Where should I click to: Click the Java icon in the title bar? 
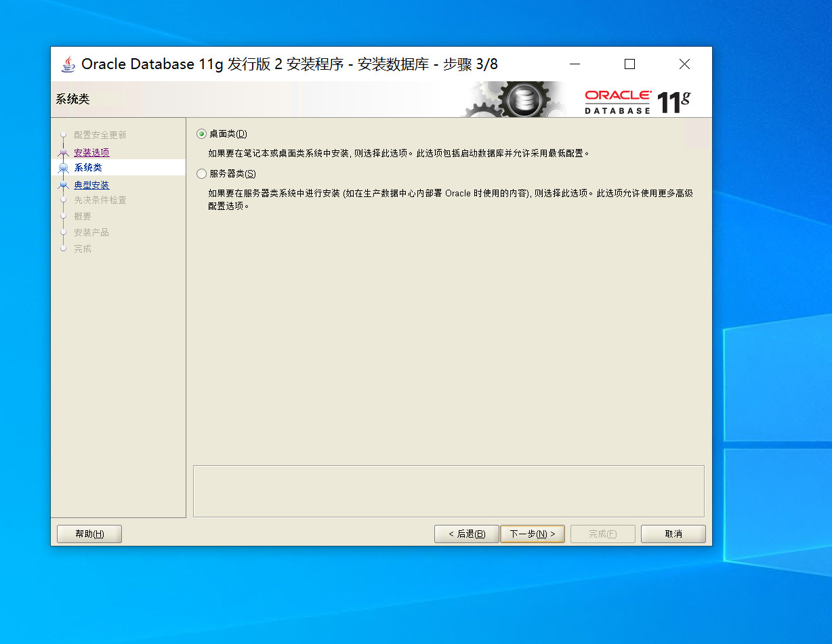[x=68, y=64]
